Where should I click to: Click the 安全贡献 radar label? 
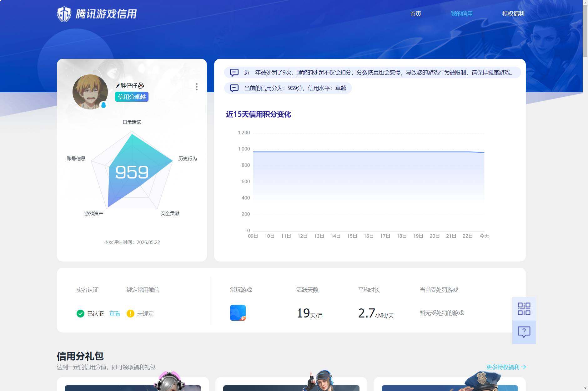click(170, 213)
